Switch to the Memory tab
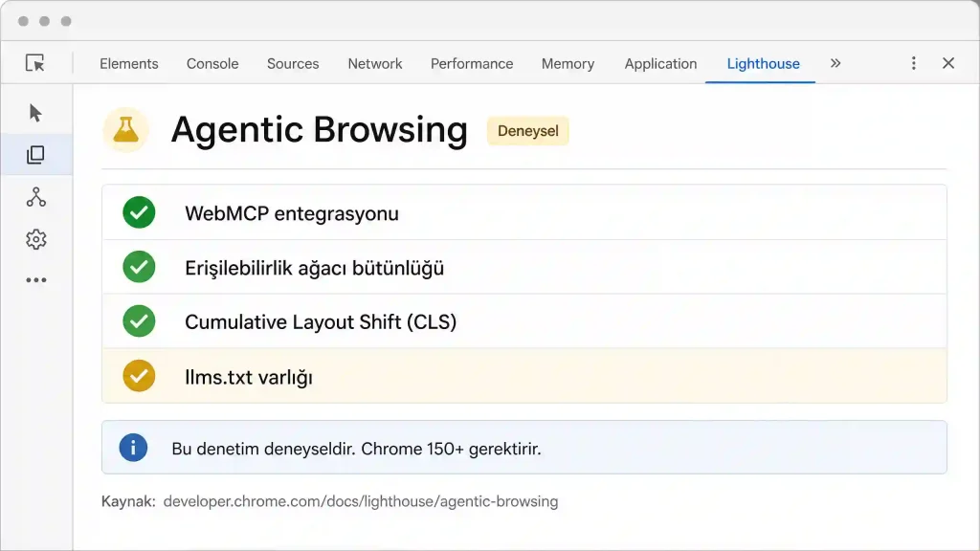The image size is (980, 551). pos(568,64)
